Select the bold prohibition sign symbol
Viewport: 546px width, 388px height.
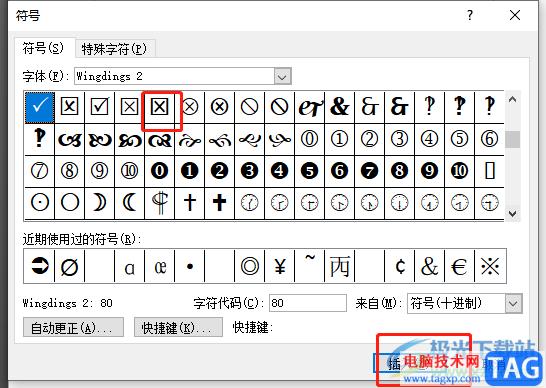coord(280,107)
